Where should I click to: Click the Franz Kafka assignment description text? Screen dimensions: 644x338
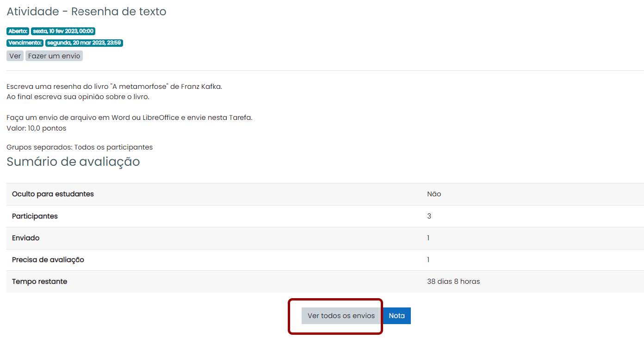(114, 86)
